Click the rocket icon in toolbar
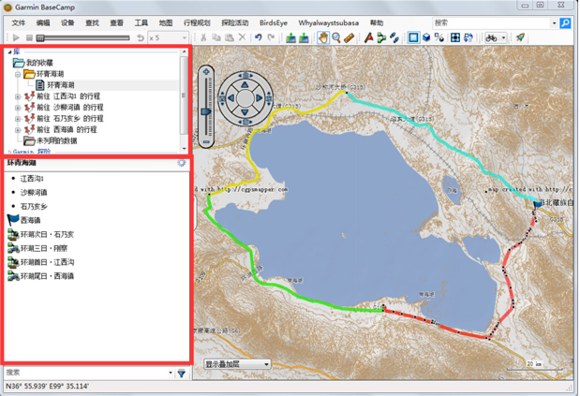The height and width of the screenshot is (396, 580). (x=520, y=38)
